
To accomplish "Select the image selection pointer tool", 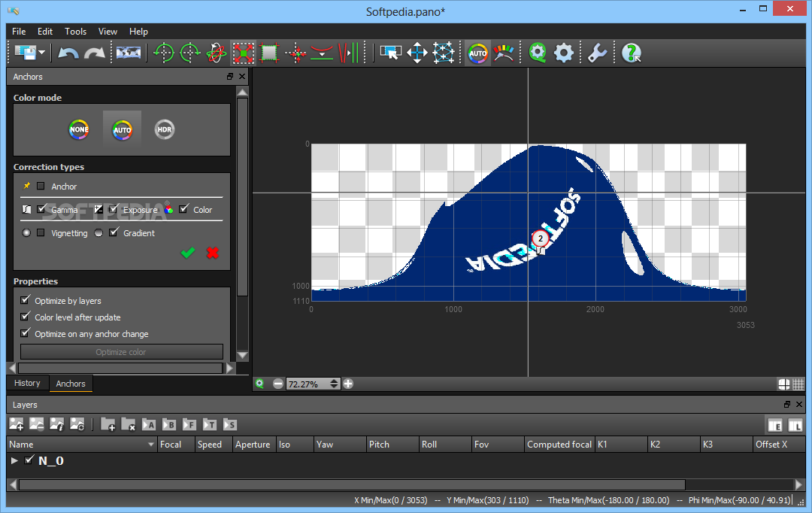I will [x=390, y=53].
